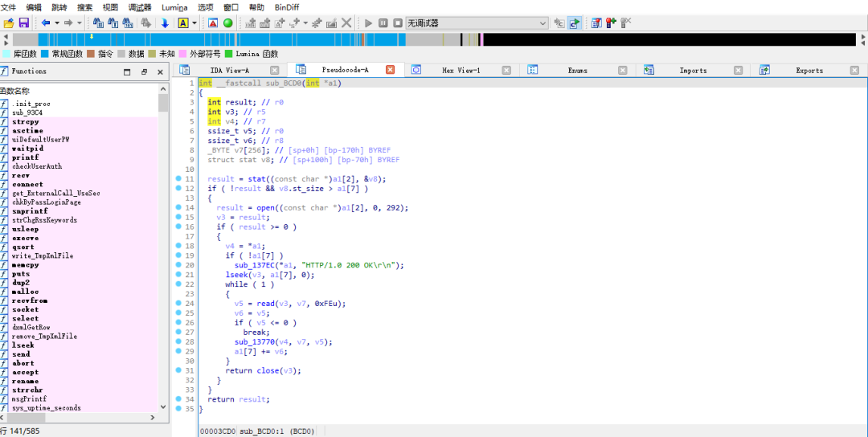Select checkUserAuth in the Functions list

(x=37, y=166)
